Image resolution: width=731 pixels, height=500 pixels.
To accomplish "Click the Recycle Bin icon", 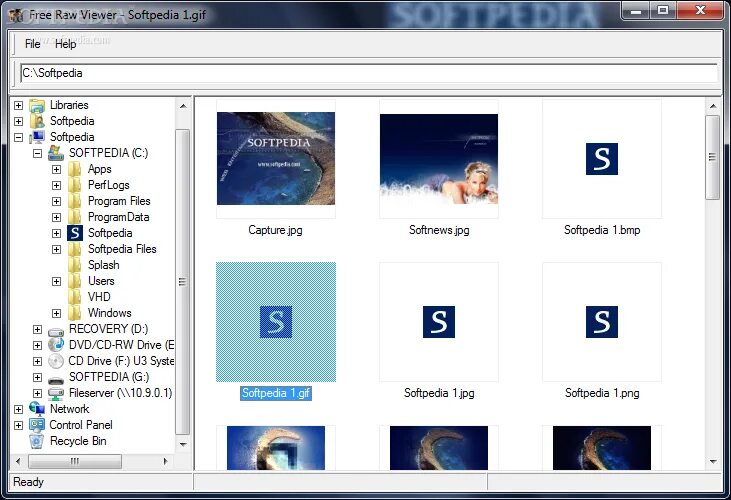I will (37, 441).
